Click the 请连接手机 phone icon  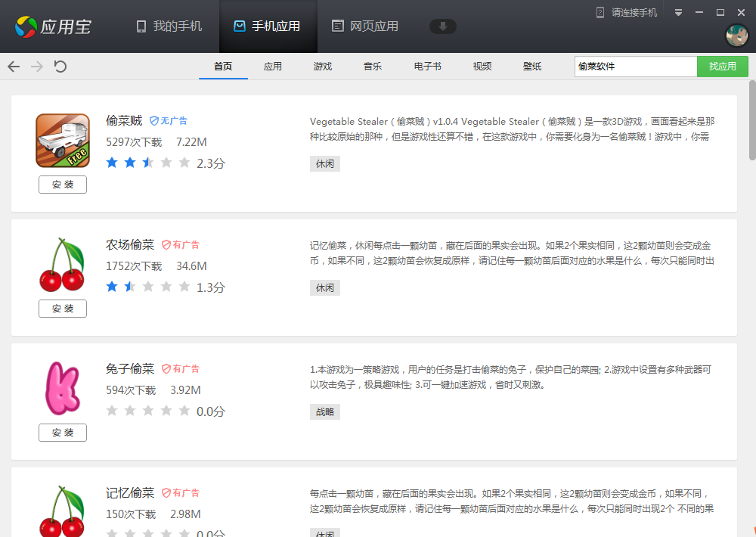[x=599, y=12]
